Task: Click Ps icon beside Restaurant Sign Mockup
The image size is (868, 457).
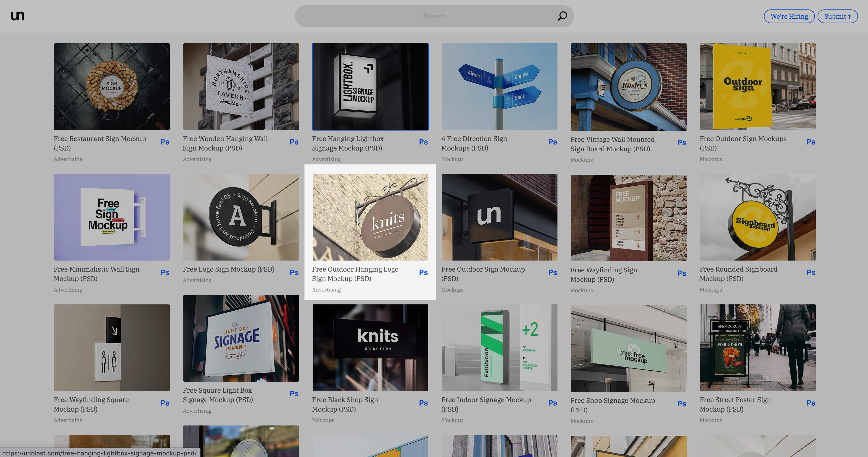Action: click(x=165, y=142)
